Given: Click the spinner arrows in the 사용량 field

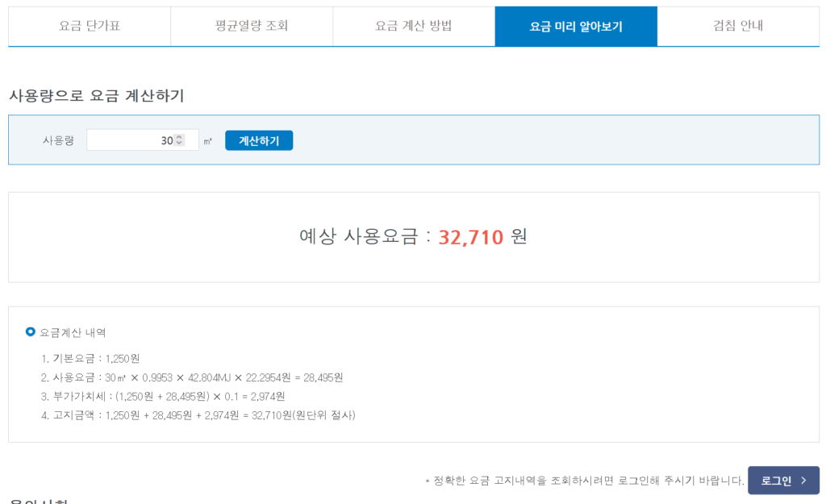Looking at the screenshot, I should [x=179, y=140].
